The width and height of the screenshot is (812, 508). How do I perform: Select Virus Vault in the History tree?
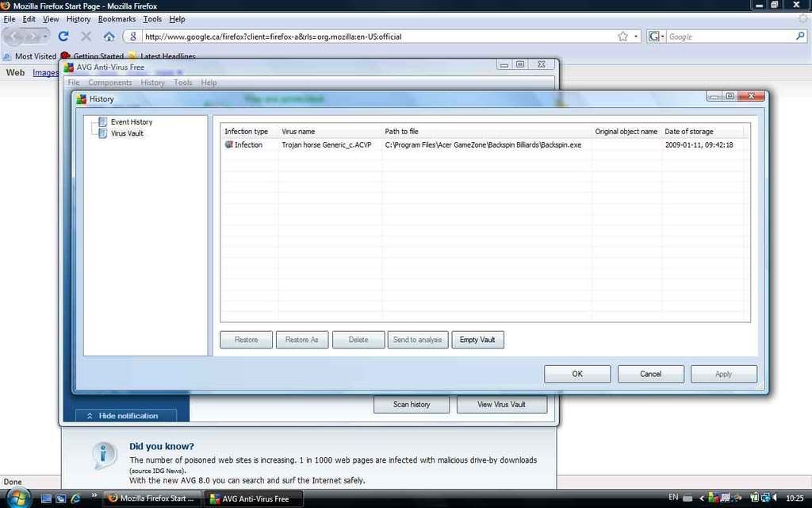click(x=127, y=133)
